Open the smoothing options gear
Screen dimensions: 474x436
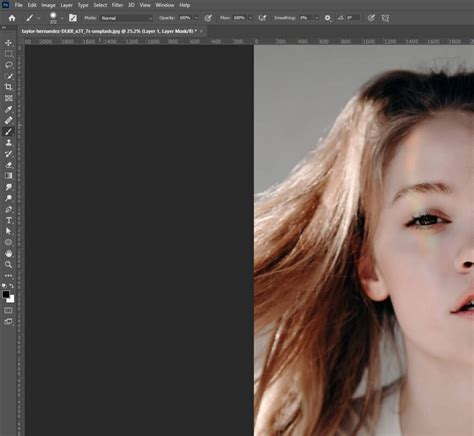328,18
